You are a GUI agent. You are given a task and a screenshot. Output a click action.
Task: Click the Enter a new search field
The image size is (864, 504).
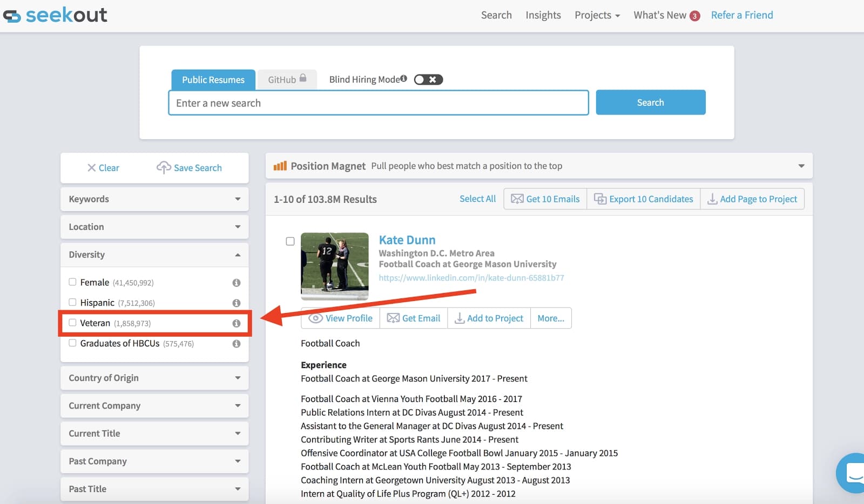click(378, 103)
